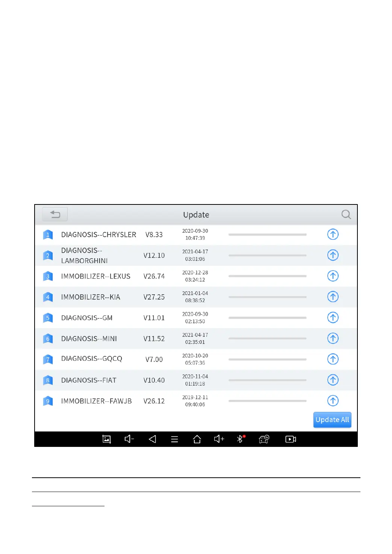The height and width of the screenshot is (554, 392).
Task: Click the IMMOBILIZER--KIA progress bar
Action: coord(268,297)
